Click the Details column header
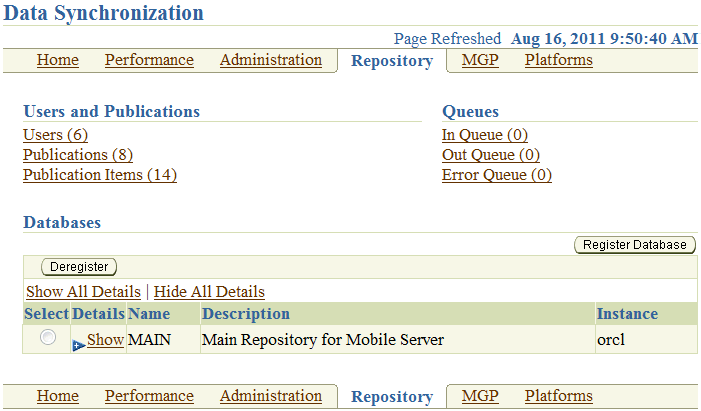The height and width of the screenshot is (411, 701). coord(98,314)
